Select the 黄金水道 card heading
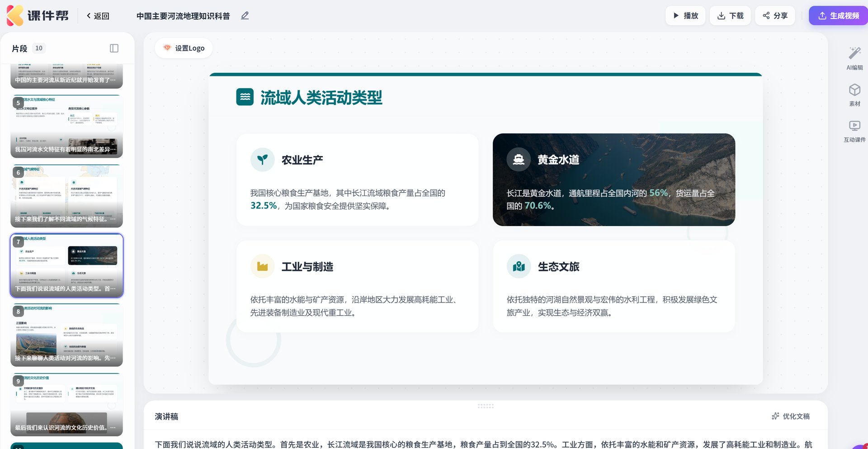 pyautogui.click(x=558, y=160)
